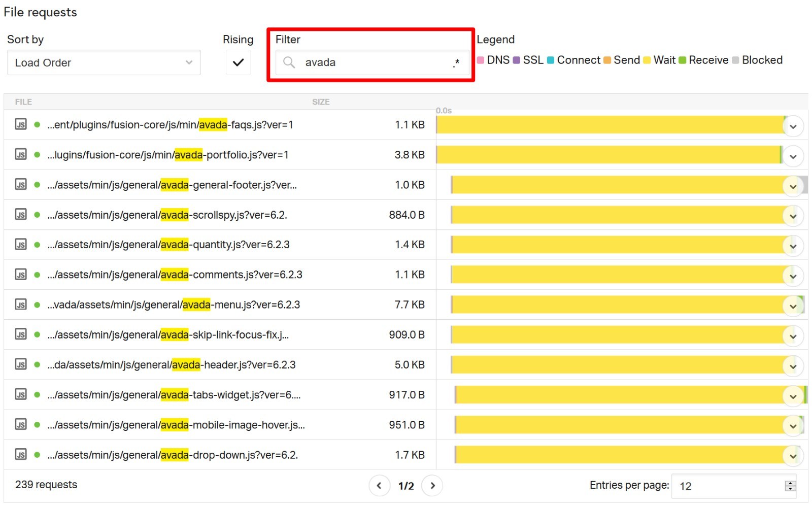Click JS file icon for avada-skip-link-focus-fix row
812x506 pixels.
coord(21,334)
